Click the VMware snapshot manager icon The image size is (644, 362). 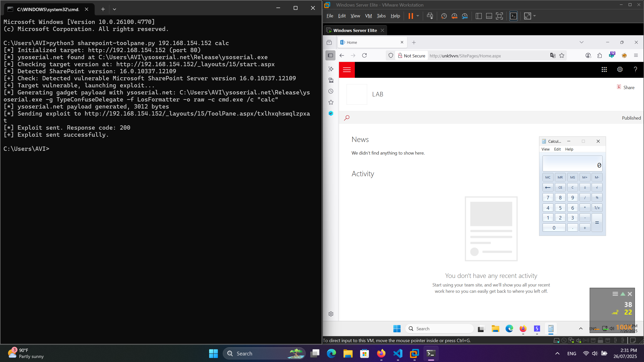(x=465, y=16)
